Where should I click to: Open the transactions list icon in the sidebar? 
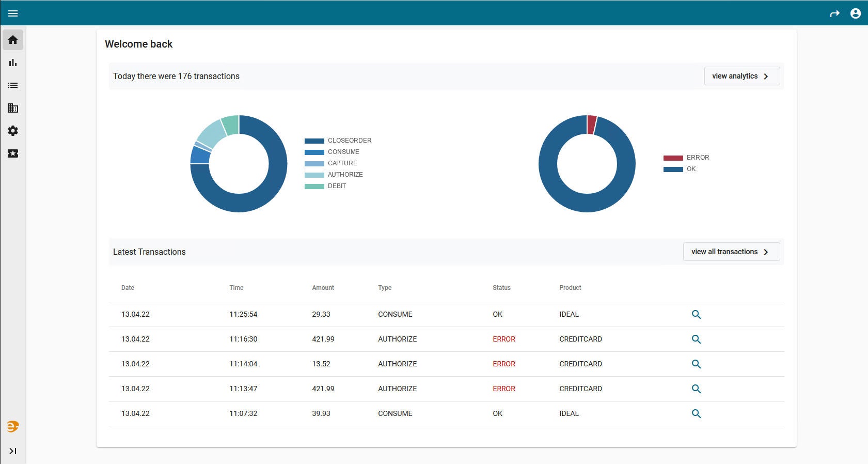[x=13, y=85]
